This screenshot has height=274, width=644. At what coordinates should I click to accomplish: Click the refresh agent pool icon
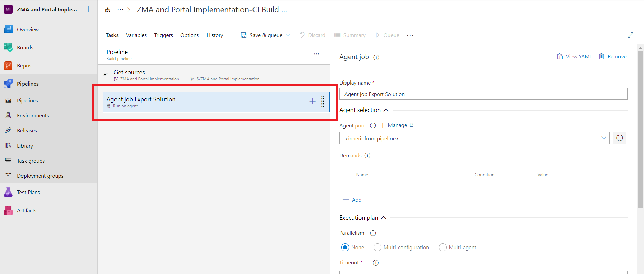click(619, 138)
